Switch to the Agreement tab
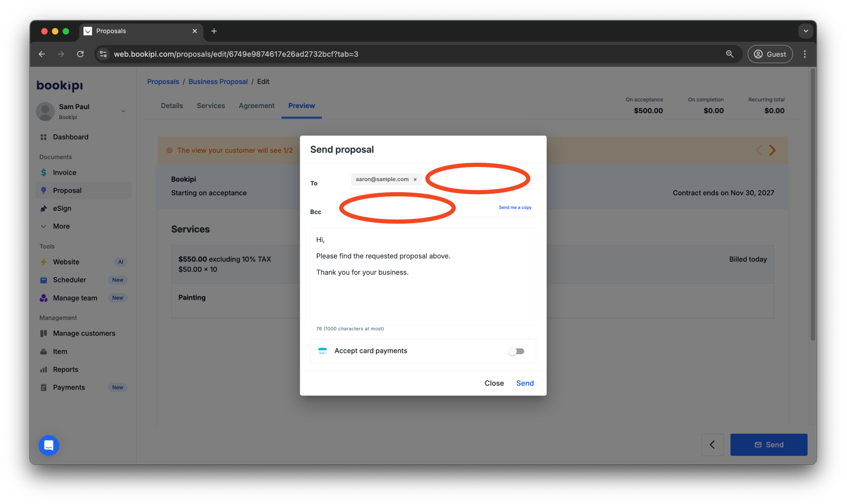 pos(256,106)
